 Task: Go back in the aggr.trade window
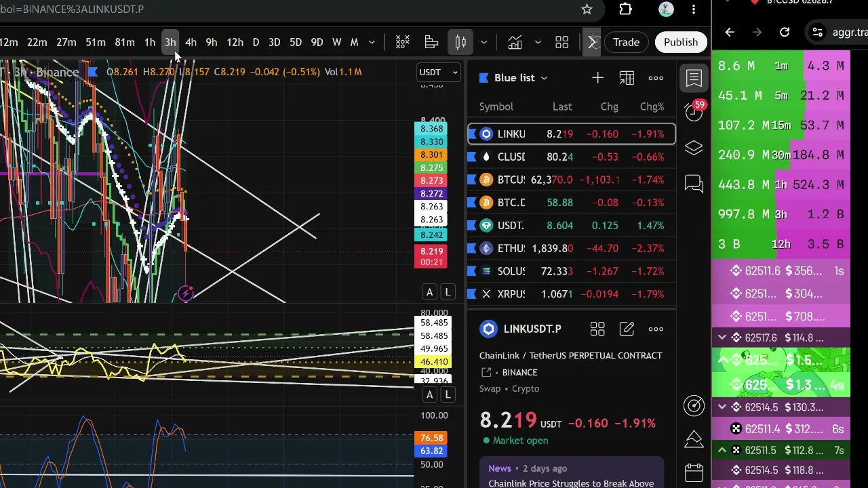coord(730,32)
